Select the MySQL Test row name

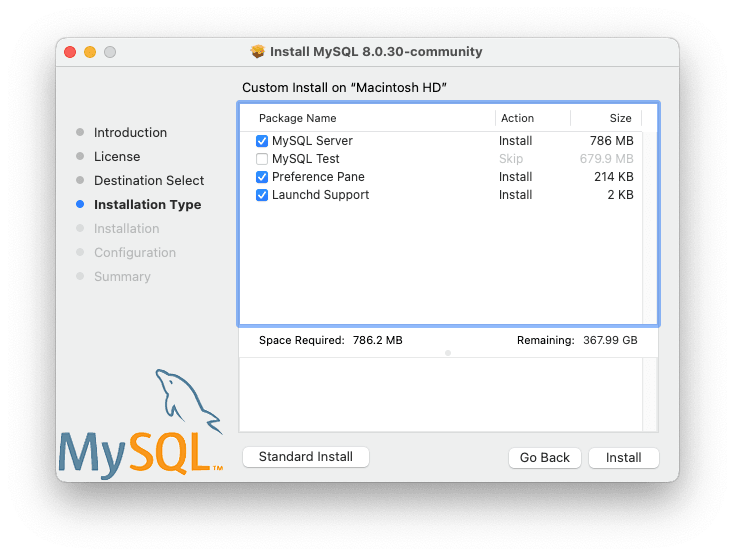click(x=306, y=159)
